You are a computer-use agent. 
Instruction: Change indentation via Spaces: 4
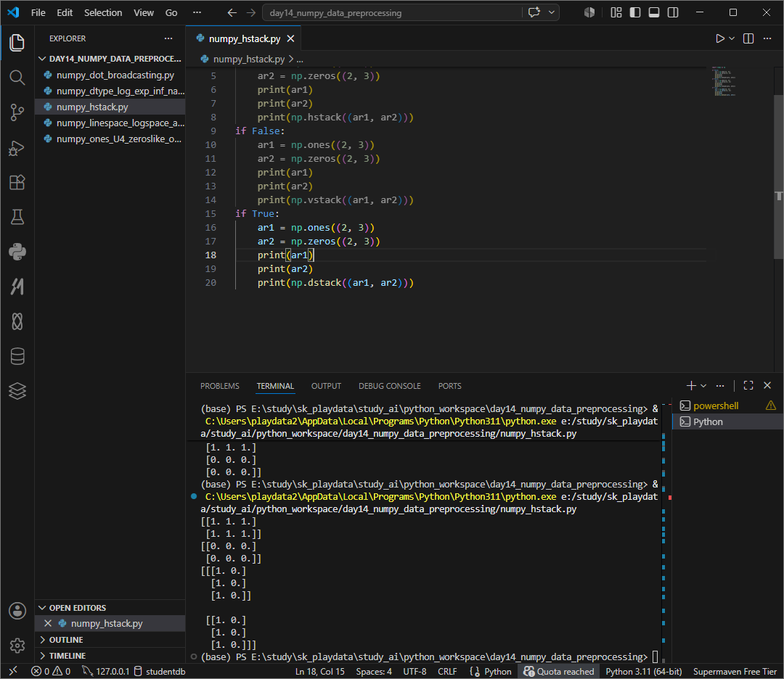(x=374, y=672)
